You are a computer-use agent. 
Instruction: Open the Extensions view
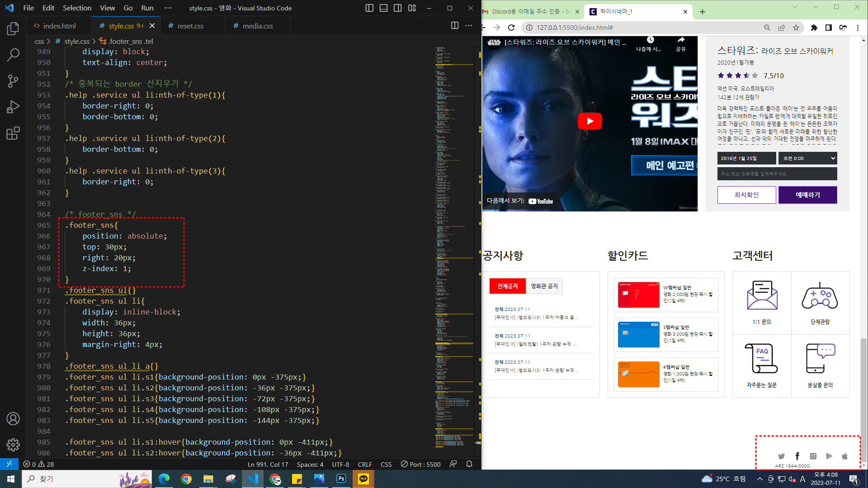point(13,133)
